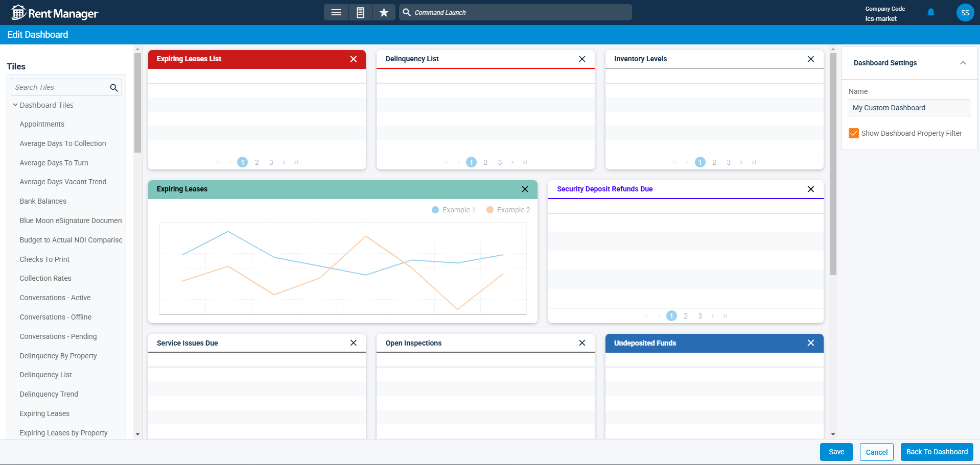Click the Rent Manager logo
Screen dimensions: 980x465
coord(55,12)
